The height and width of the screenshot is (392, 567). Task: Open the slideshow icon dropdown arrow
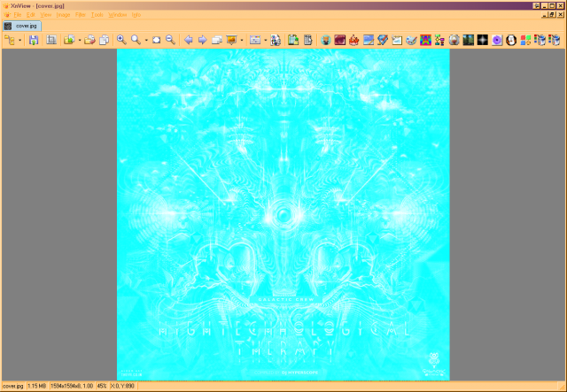(242, 41)
